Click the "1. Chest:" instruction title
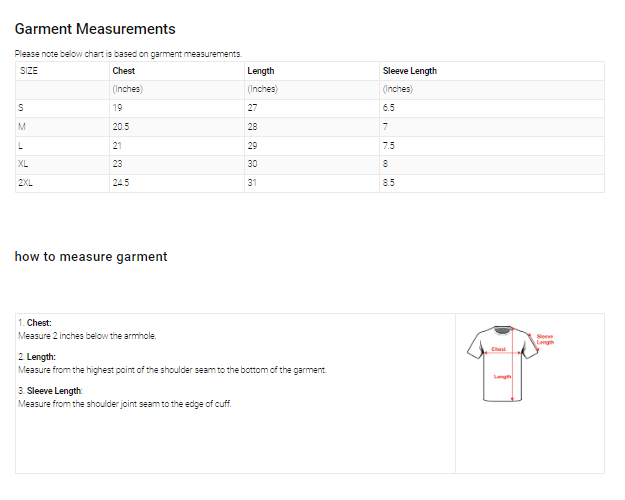This screenshot has width=625, height=500. click(35, 323)
